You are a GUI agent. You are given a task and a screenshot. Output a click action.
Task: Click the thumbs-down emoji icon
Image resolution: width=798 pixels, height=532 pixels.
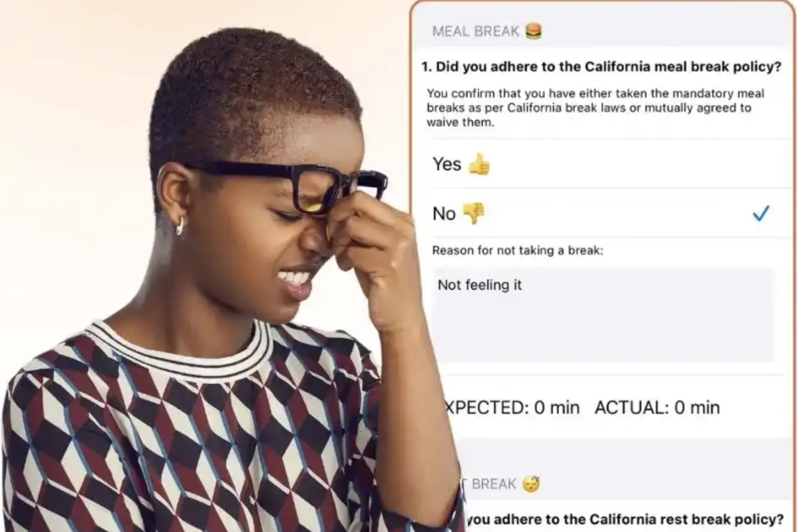coord(474,213)
